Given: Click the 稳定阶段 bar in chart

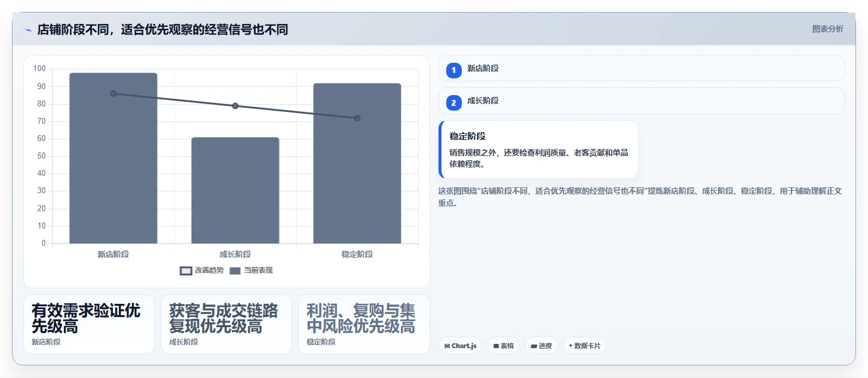Looking at the screenshot, I should [x=357, y=163].
